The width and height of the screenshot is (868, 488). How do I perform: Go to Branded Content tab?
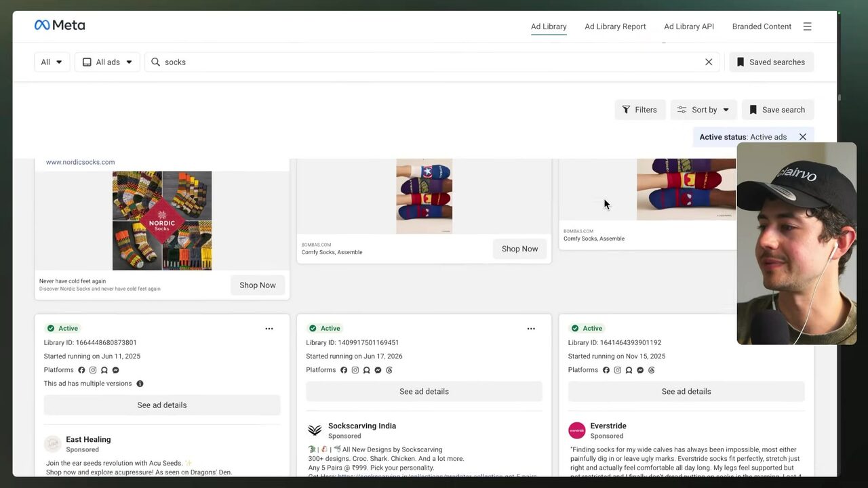(762, 26)
